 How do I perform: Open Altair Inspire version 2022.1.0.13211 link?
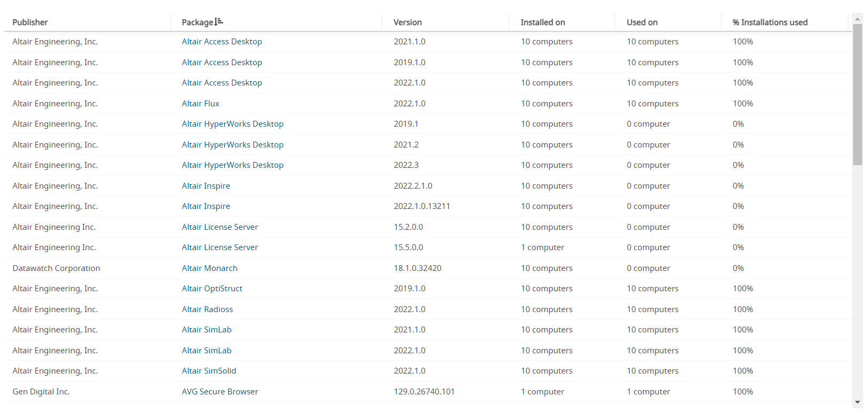pos(206,206)
